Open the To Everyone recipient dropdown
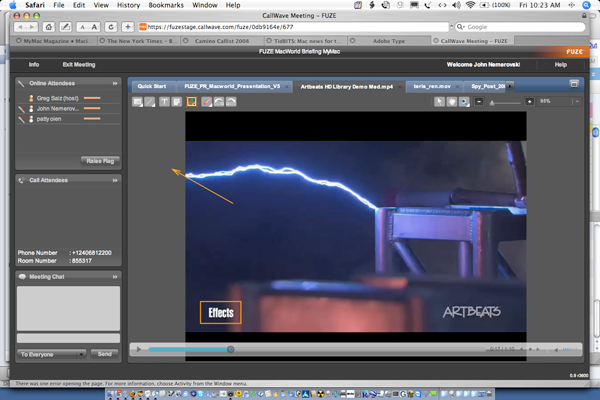 pos(52,354)
